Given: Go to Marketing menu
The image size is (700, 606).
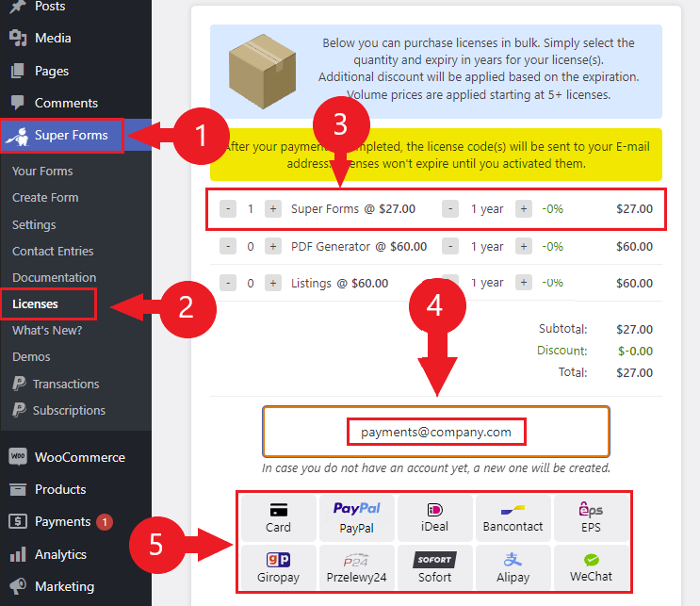Looking at the screenshot, I should [x=65, y=586].
